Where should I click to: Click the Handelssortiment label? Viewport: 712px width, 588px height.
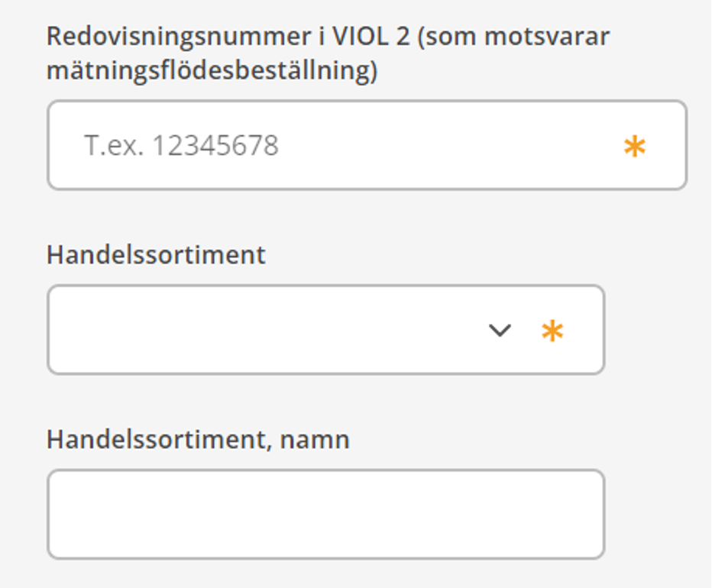(156, 254)
